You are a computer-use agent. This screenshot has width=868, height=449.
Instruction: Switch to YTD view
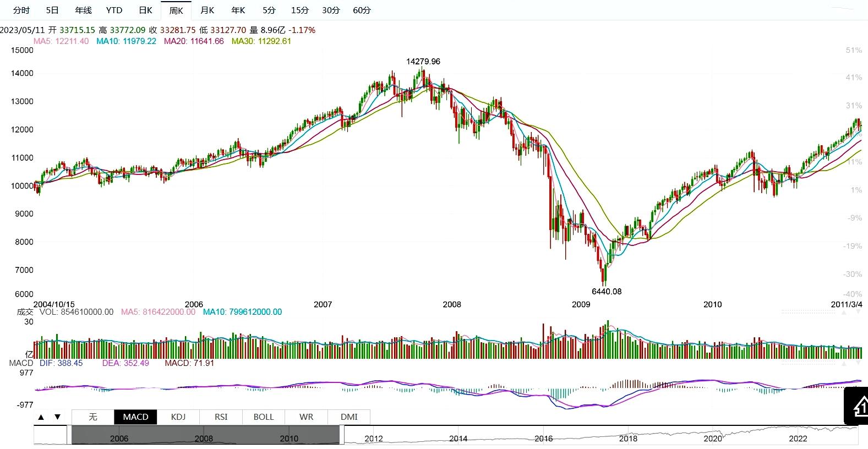click(114, 10)
